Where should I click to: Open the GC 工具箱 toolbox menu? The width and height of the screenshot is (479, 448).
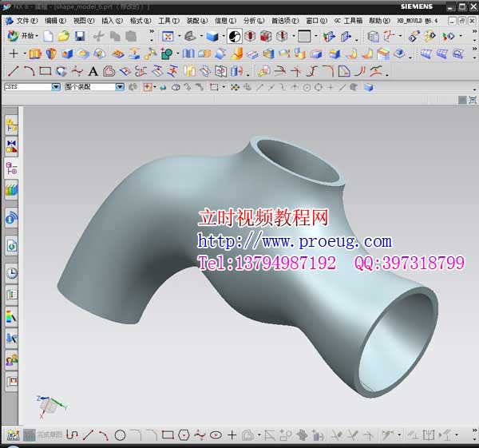pos(348,21)
